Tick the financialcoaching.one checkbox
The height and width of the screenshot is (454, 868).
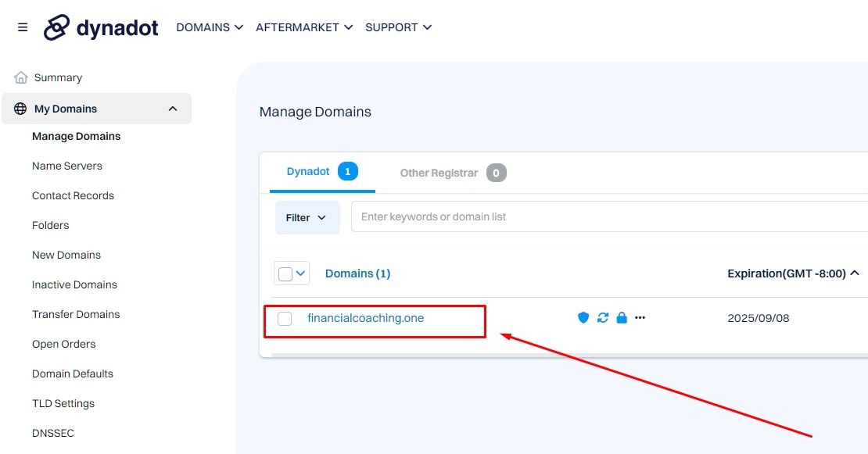coord(285,319)
